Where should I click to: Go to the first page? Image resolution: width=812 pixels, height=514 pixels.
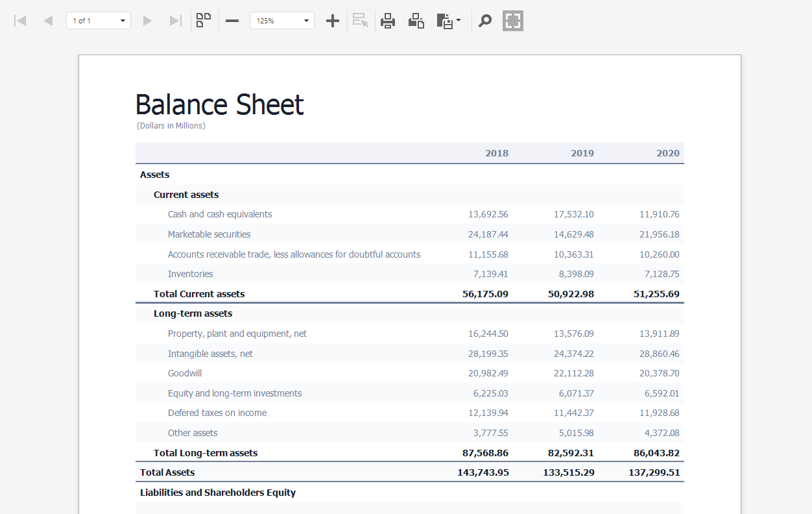(20, 21)
